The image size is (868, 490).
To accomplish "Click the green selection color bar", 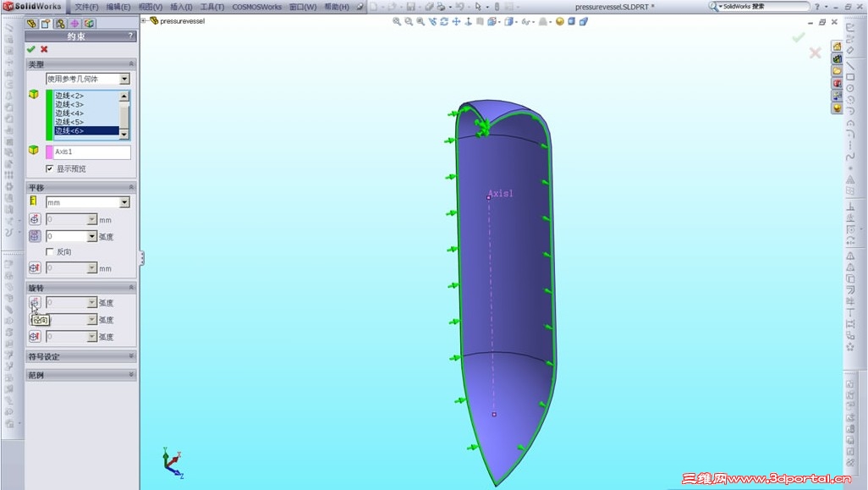I will [x=49, y=115].
